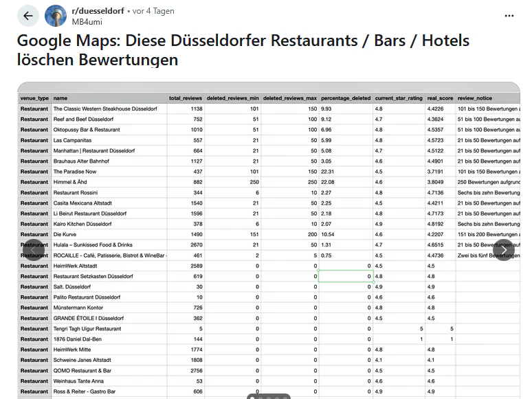Image resolution: width=532 pixels, height=399 pixels.
Task: Click the 22.31 percentage deleted value
Action: coord(327,172)
